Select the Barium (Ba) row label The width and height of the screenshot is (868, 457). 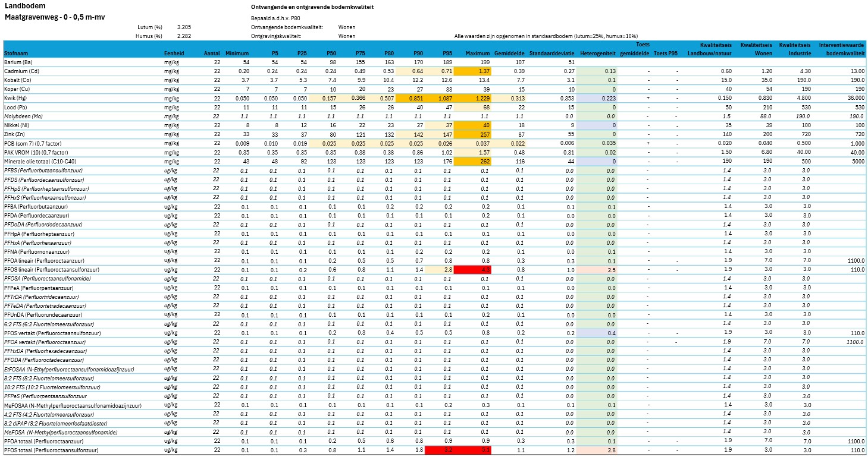(x=18, y=62)
